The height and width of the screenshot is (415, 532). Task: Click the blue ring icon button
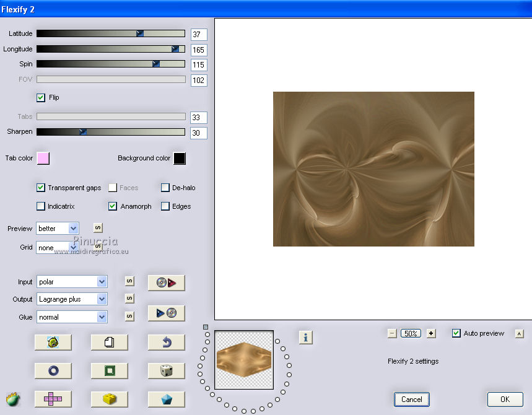[53, 370]
